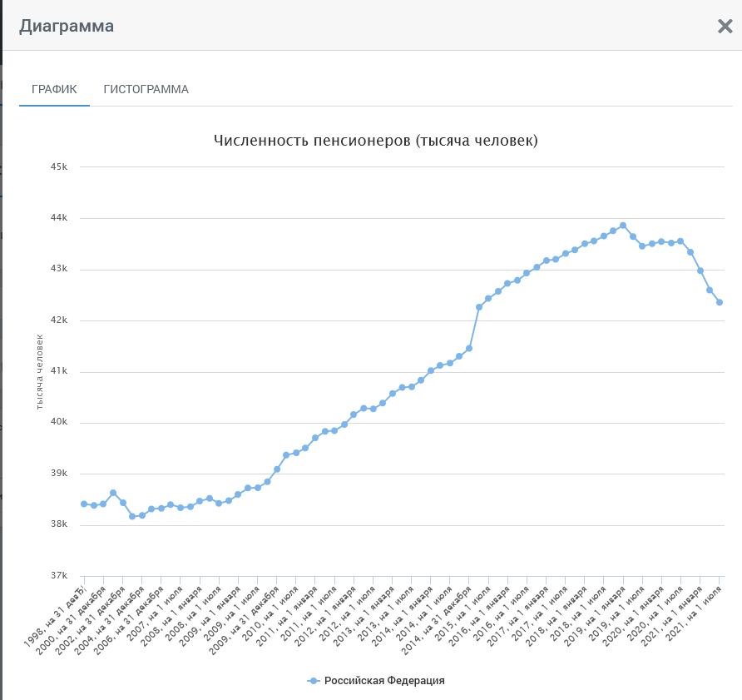Switch to the Гистограмма tab
Screen dimensions: 742x700
pos(146,89)
